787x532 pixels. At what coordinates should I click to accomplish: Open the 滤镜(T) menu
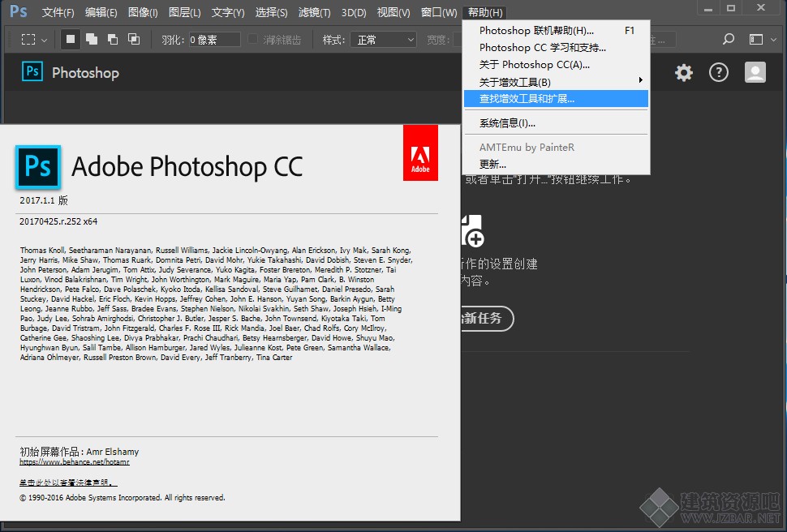click(314, 12)
